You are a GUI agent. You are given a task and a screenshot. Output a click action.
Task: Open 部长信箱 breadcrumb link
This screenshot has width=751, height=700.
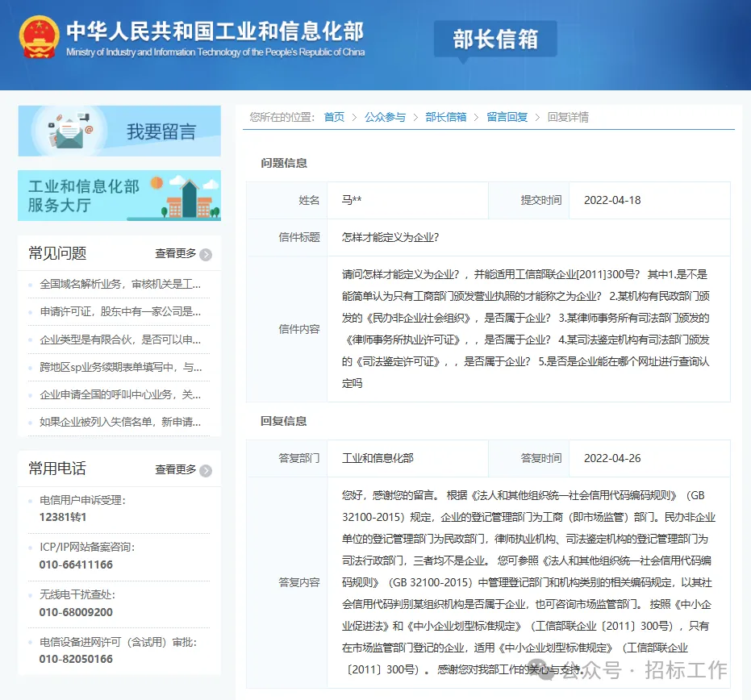(x=445, y=117)
